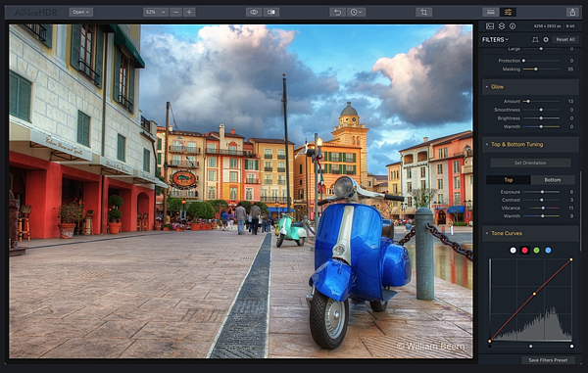Image resolution: width=588 pixels, height=373 pixels.
Task: Open the Open file dropdown
Action: pos(81,12)
